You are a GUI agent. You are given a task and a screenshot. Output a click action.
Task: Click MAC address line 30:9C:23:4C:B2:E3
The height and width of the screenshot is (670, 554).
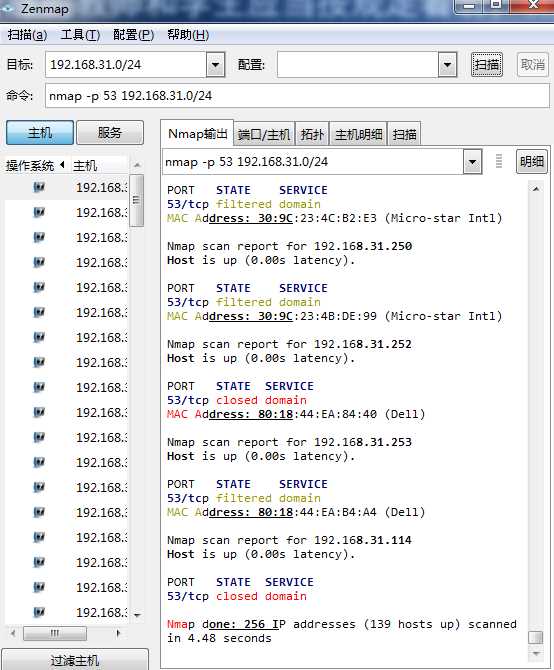(x=334, y=218)
